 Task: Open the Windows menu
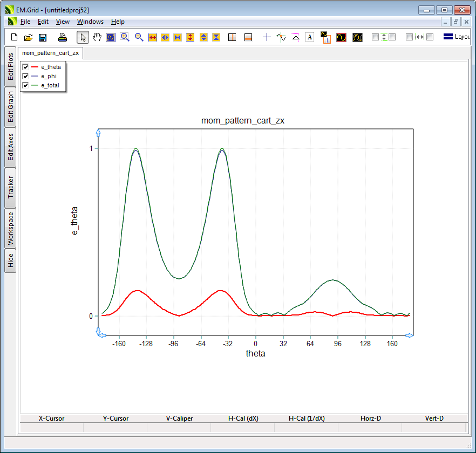[90, 22]
